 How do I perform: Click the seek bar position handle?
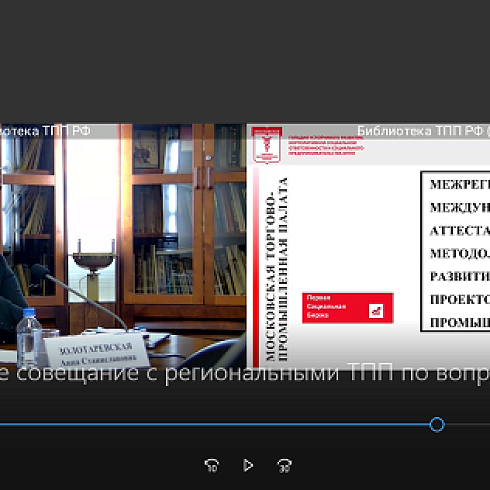point(437,425)
